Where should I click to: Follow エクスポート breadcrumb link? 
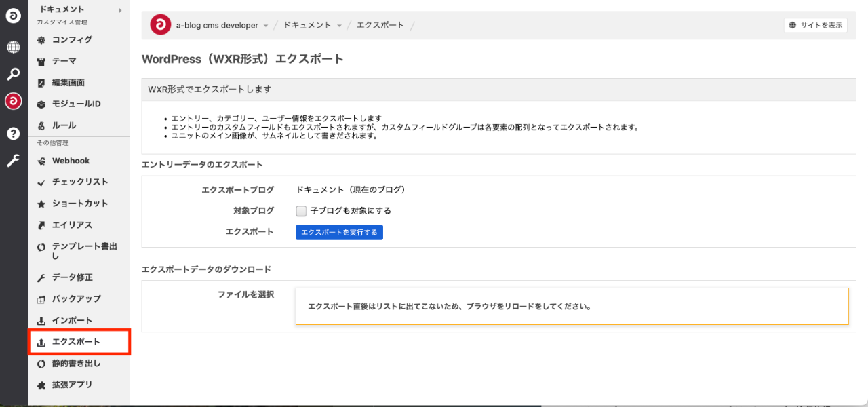(x=380, y=26)
